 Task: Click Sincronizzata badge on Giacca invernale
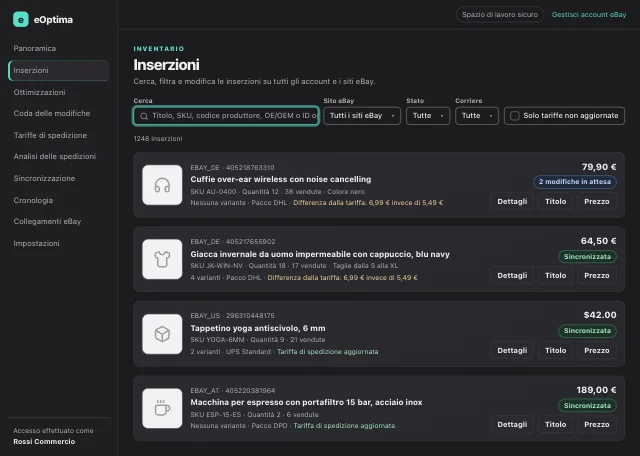(x=587, y=257)
